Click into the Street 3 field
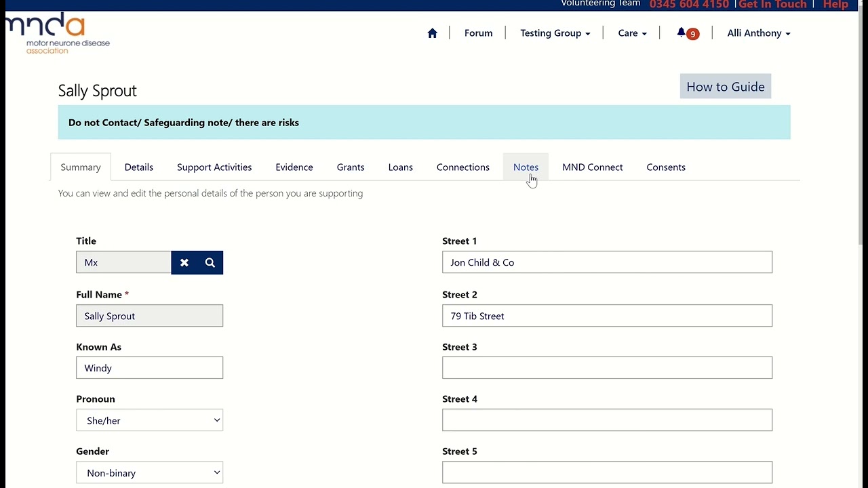This screenshot has height=488, width=868. 607,368
